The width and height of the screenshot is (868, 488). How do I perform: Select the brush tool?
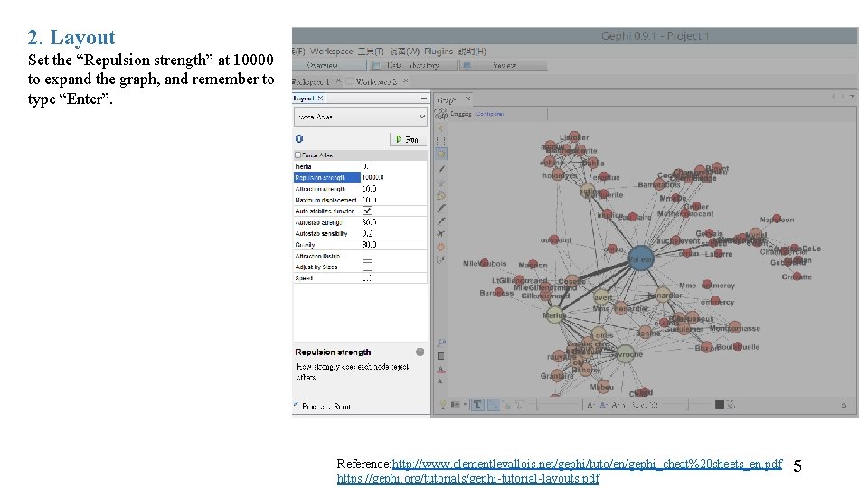pos(441,195)
